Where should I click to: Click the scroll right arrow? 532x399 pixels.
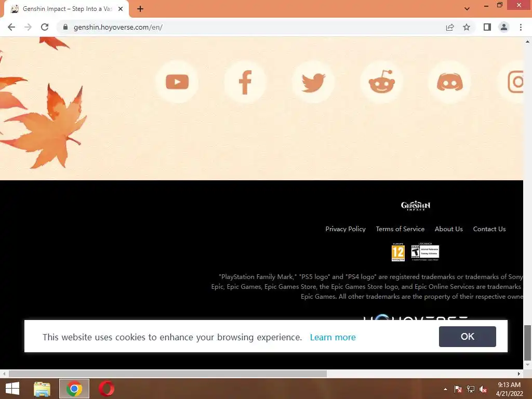[519, 374]
